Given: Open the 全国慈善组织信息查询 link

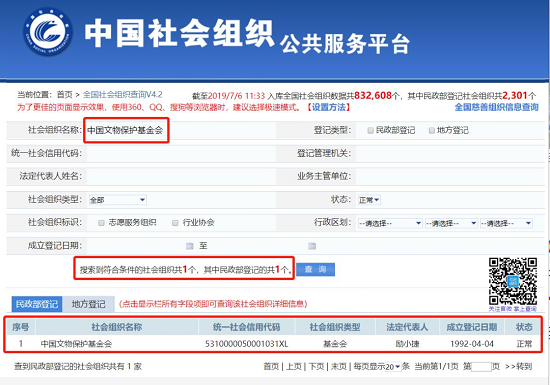Looking at the screenshot, I should point(496,107).
